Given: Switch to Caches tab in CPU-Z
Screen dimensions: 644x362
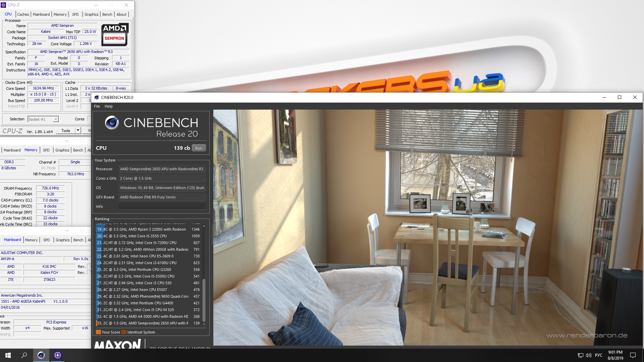Looking at the screenshot, I should (23, 14).
